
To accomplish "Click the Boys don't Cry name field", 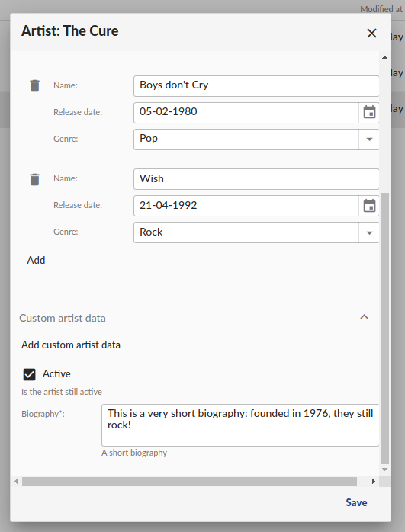I will 256,86.
